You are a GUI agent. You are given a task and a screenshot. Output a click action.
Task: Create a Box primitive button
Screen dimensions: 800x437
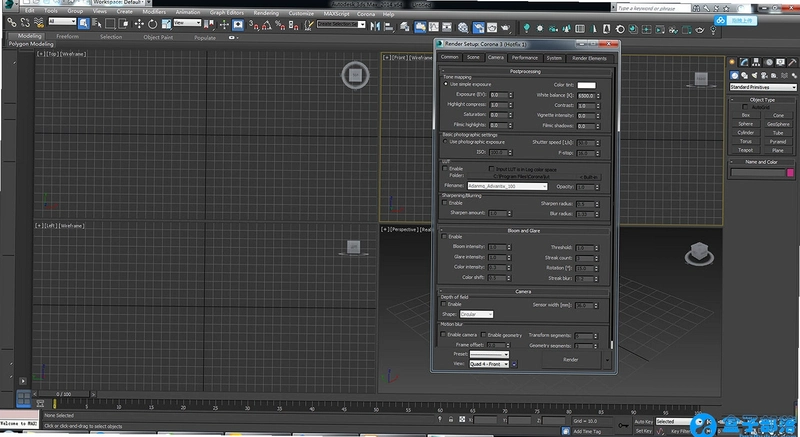[x=745, y=115]
